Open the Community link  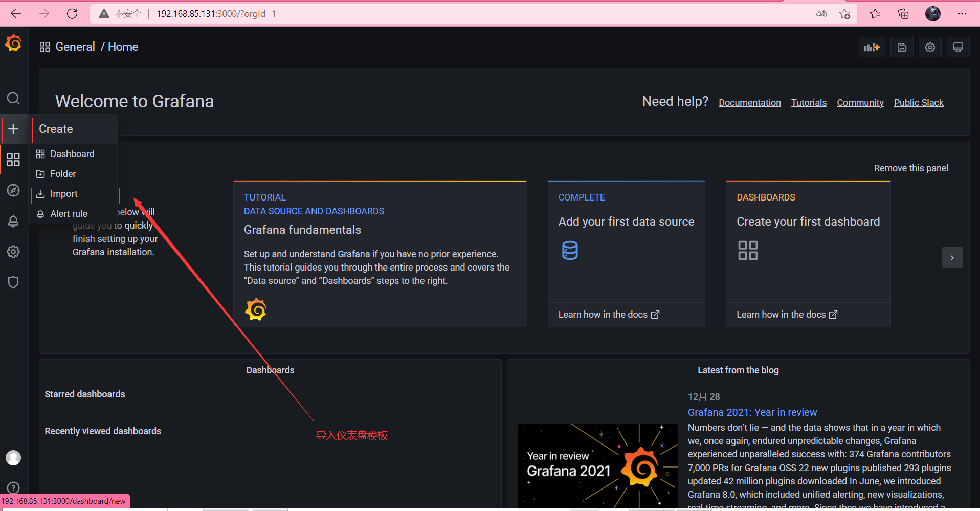pyautogui.click(x=860, y=103)
